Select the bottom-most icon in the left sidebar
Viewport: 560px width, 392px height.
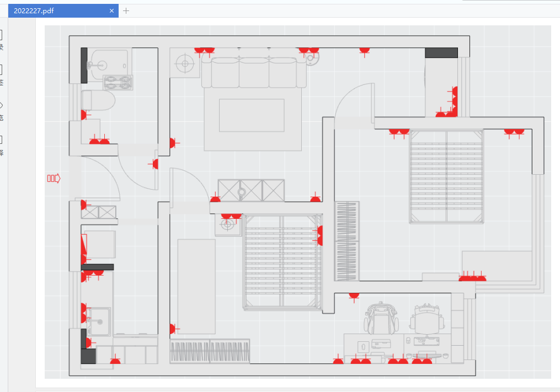pos(1,140)
